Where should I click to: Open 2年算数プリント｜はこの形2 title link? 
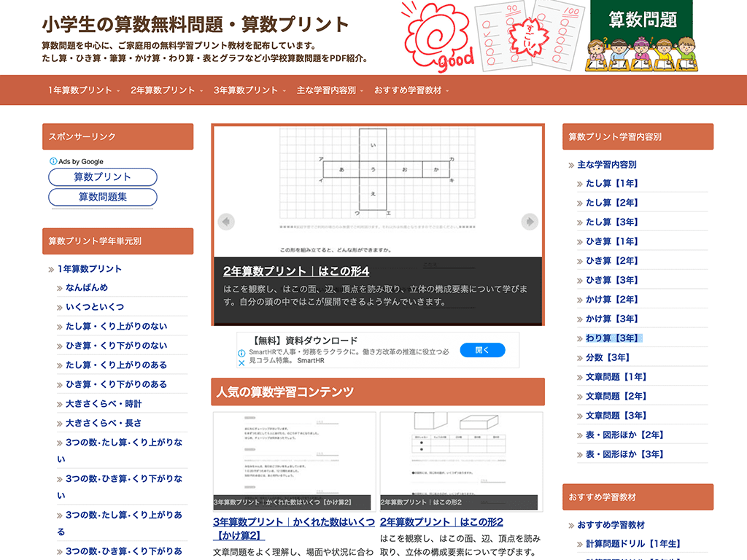pyautogui.click(x=441, y=522)
